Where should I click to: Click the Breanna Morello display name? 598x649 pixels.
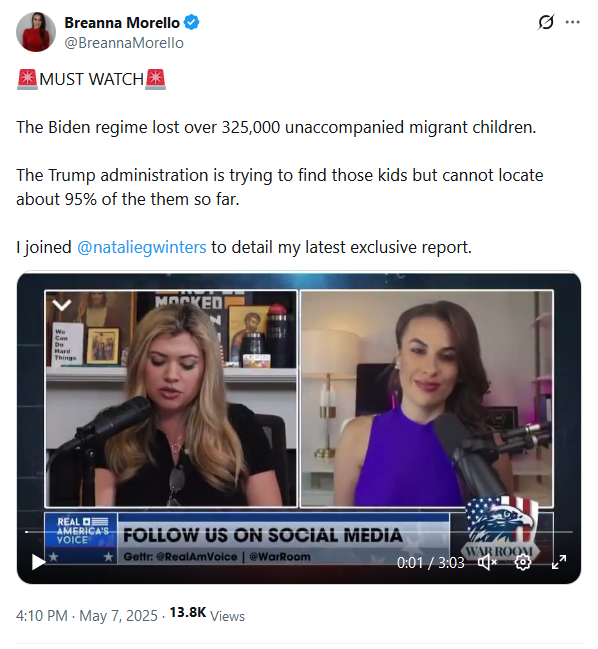pyautogui.click(x=122, y=23)
